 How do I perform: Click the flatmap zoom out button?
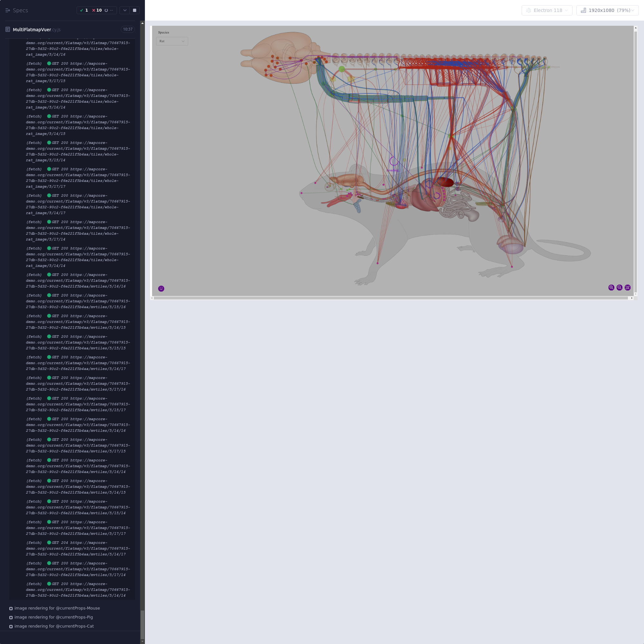pos(619,287)
